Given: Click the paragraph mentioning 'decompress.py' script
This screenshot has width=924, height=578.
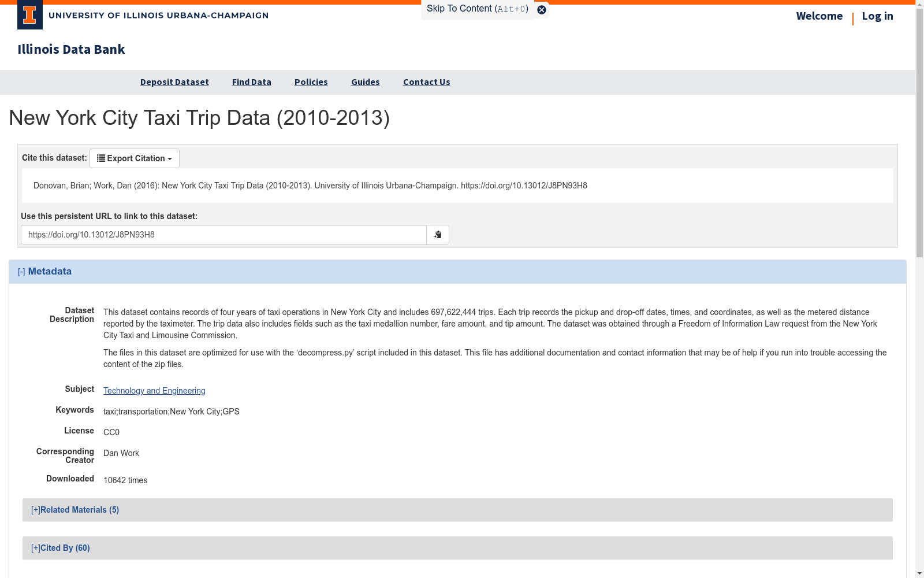Looking at the screenshot, I should pyautogui.click(x=495, y=358).
